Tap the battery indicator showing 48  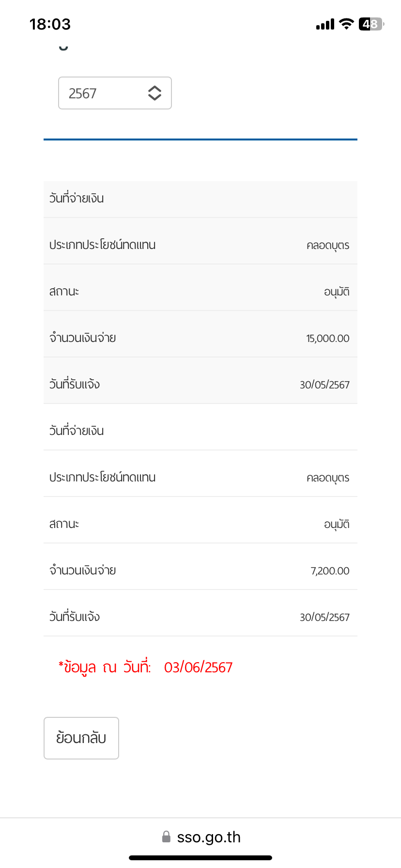click(371, 24)
